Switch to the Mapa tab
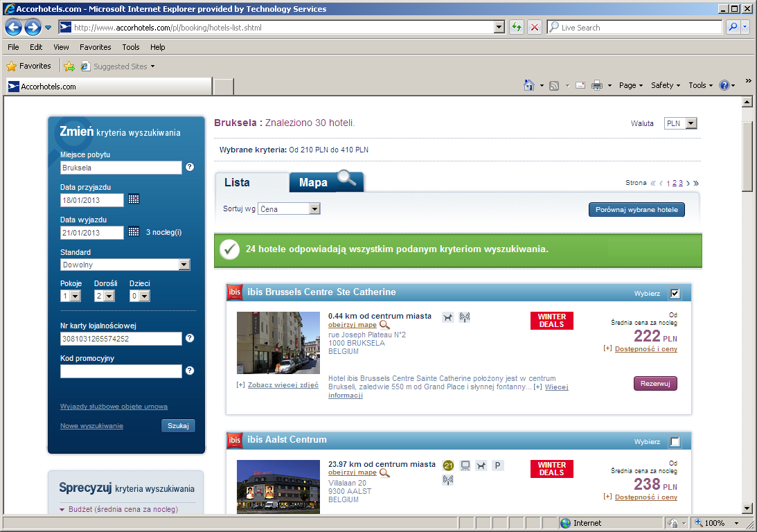The image size is (757, 532). tap(326, 182)
